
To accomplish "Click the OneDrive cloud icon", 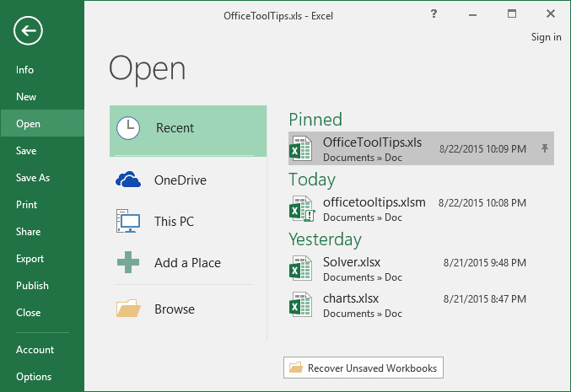I will (x=128, y=180).
